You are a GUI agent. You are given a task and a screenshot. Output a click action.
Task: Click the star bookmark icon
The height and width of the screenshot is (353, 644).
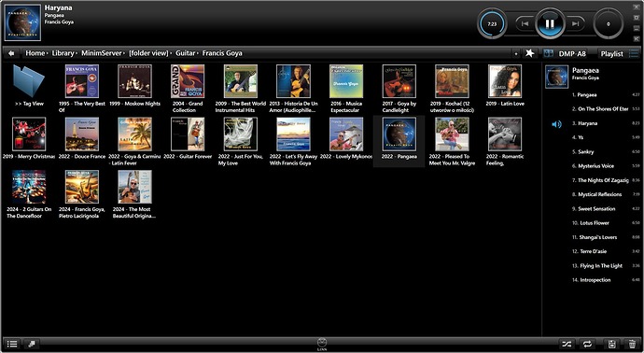530,53
